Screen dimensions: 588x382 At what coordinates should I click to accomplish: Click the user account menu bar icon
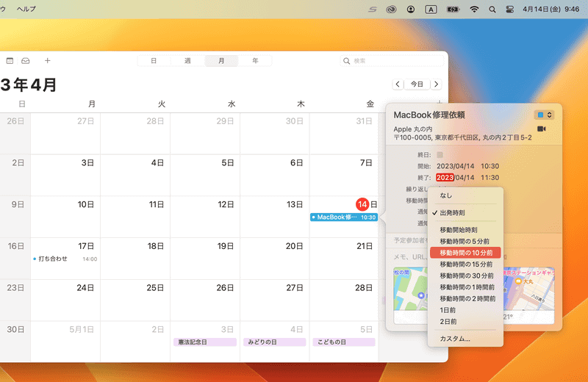click(411, 10)
